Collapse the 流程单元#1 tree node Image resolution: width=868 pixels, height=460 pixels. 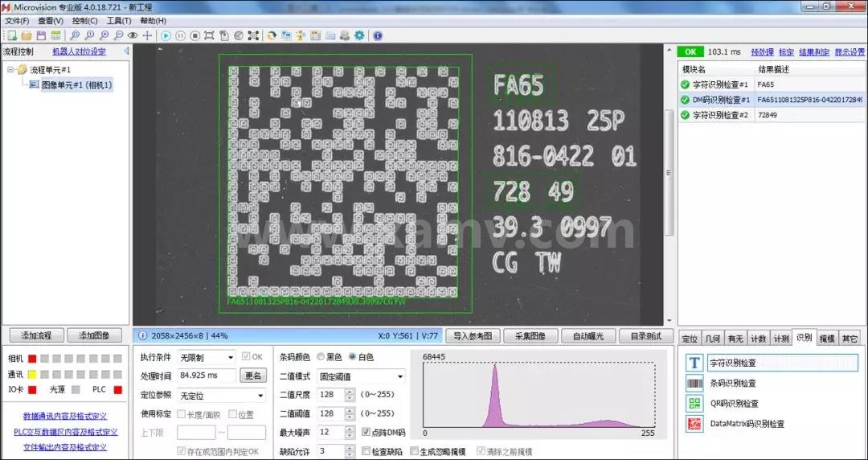click(11, 70)
